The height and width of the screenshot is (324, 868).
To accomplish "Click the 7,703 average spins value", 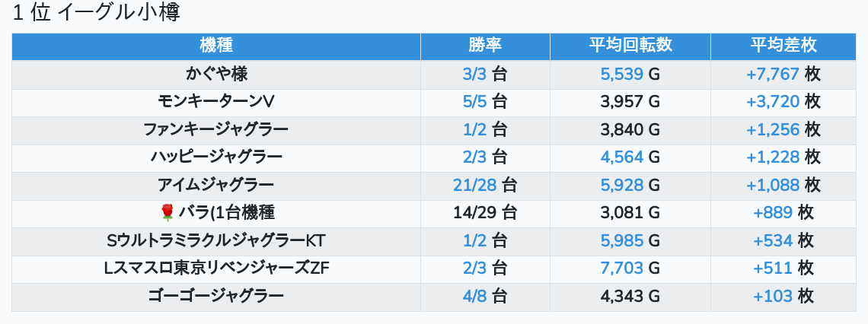I will coord(621,268).
